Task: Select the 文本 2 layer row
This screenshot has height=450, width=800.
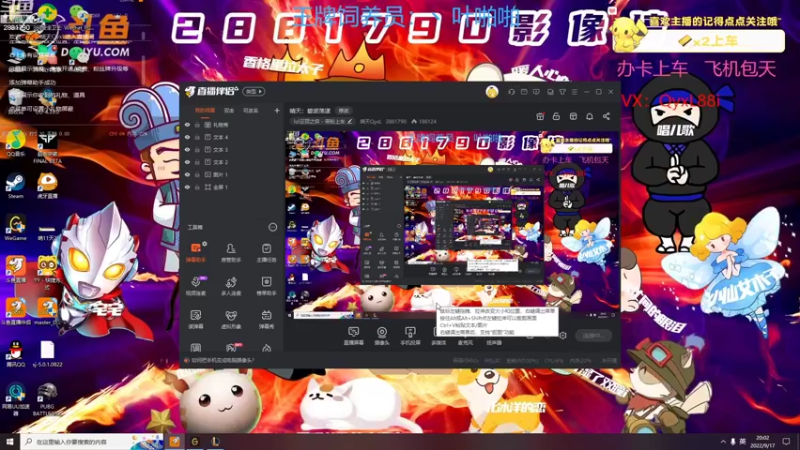Action: [x=232, y=162]
